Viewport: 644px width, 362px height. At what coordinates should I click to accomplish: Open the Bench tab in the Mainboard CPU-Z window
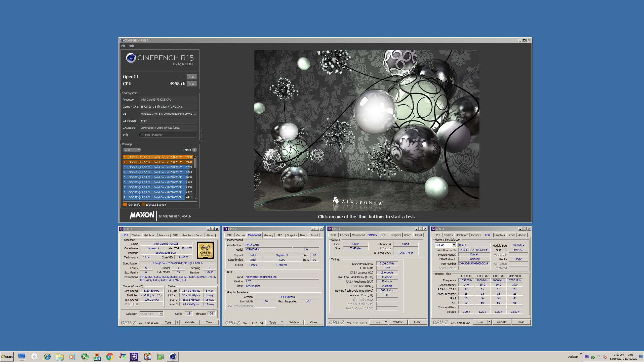(303, 235)
